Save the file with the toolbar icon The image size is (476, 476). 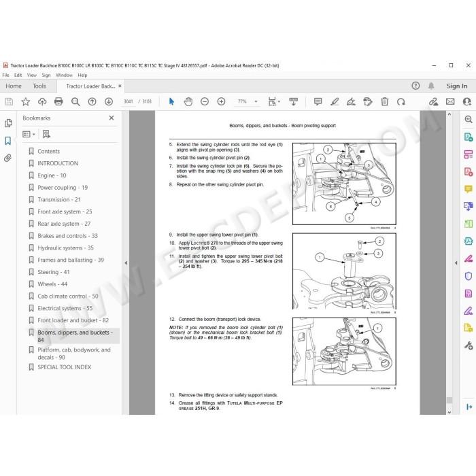pos(9,101)
